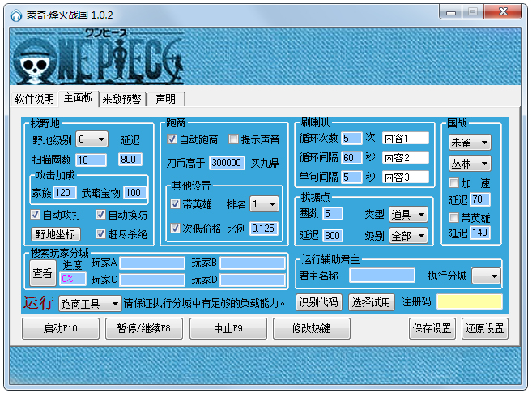Open the 排名 dropdown showing 1
Viewport: 532px width, 393px height.
[264, 204]
